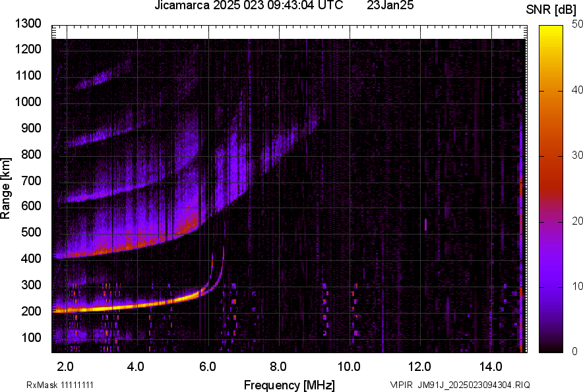Screen dimensions: 583x392
Task: Click the yellow top of the SNR colorbar
Action: pyautogui.click(x=549, y=30)
